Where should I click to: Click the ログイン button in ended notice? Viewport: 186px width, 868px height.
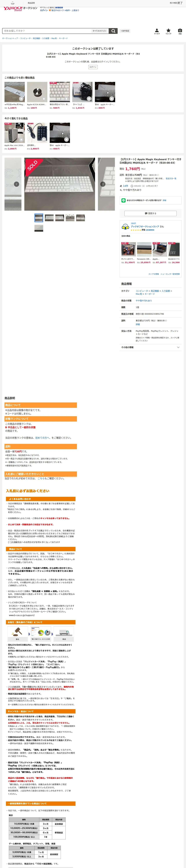tap(93, 67)
